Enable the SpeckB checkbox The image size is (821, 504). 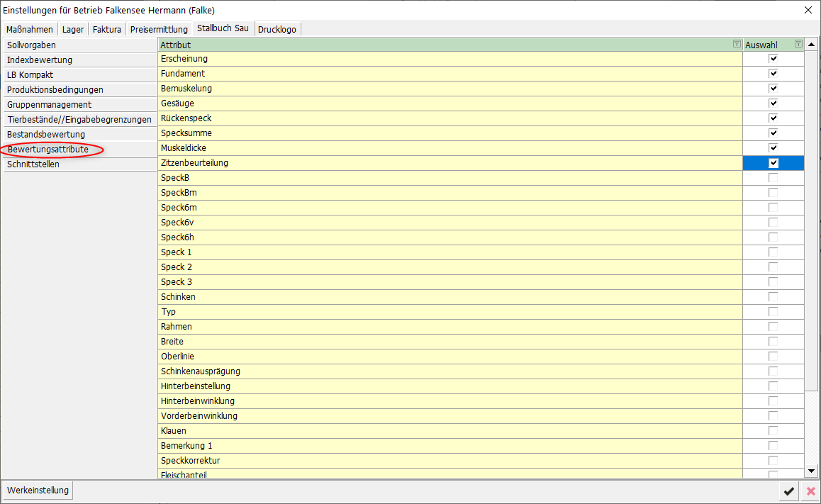773,178
